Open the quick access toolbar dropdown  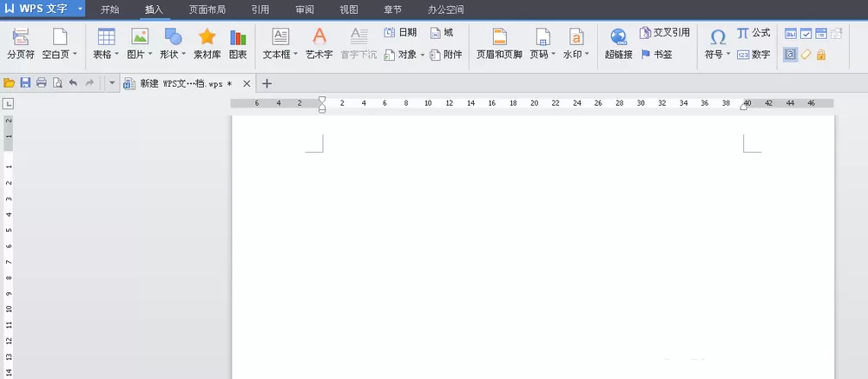(x=112, y=83)
